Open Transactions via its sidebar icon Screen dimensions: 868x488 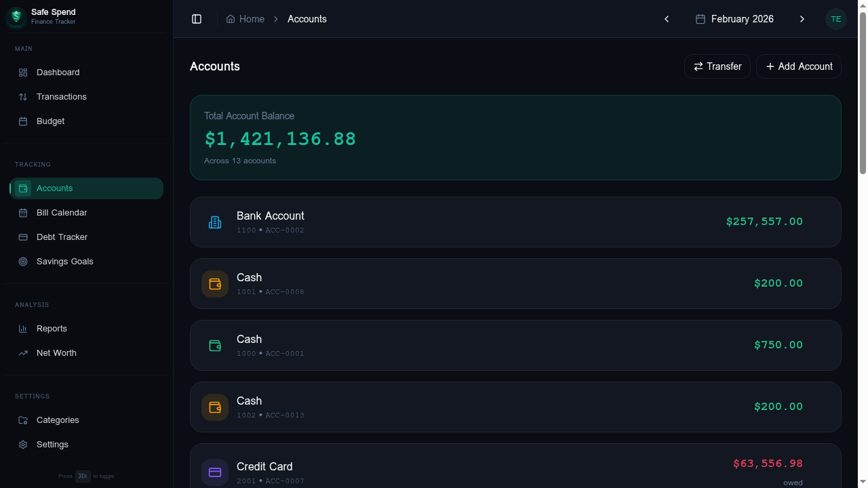coord(23,96)
